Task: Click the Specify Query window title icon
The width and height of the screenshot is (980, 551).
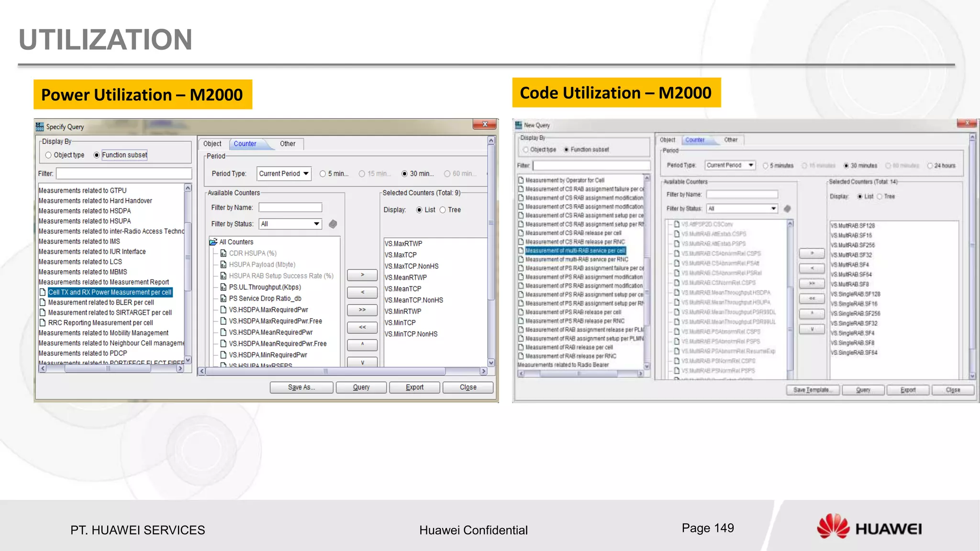Action: tap(40, 127)
